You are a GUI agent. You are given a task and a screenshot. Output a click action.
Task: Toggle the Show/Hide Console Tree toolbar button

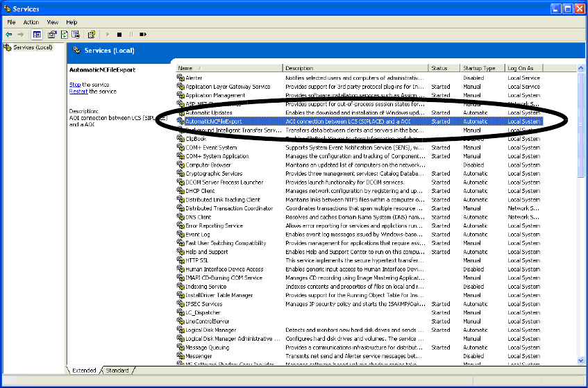[37, 34]
